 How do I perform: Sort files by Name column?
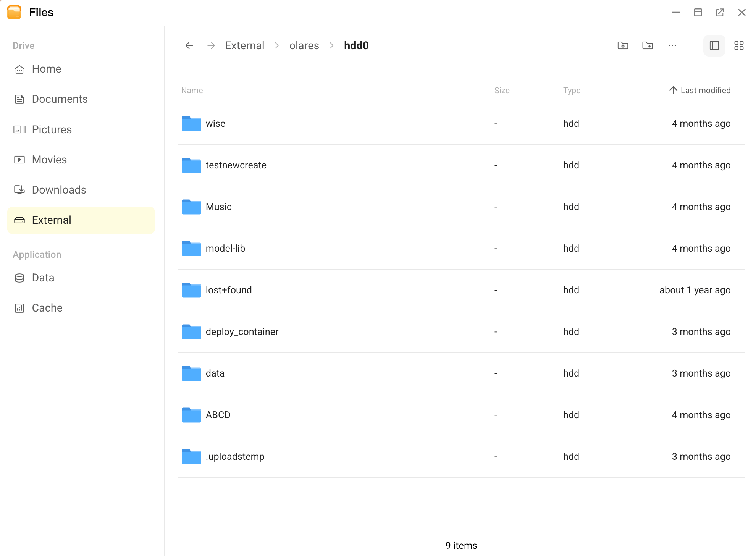(192, 90)
